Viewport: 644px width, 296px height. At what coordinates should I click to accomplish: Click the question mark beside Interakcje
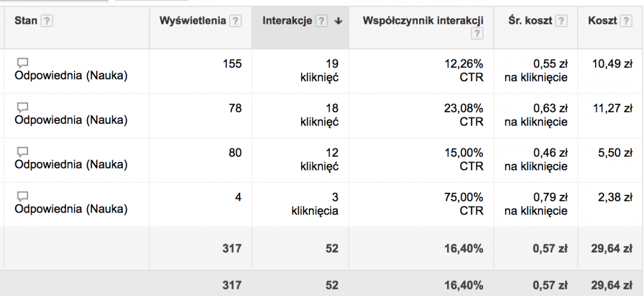click(322, 21)
